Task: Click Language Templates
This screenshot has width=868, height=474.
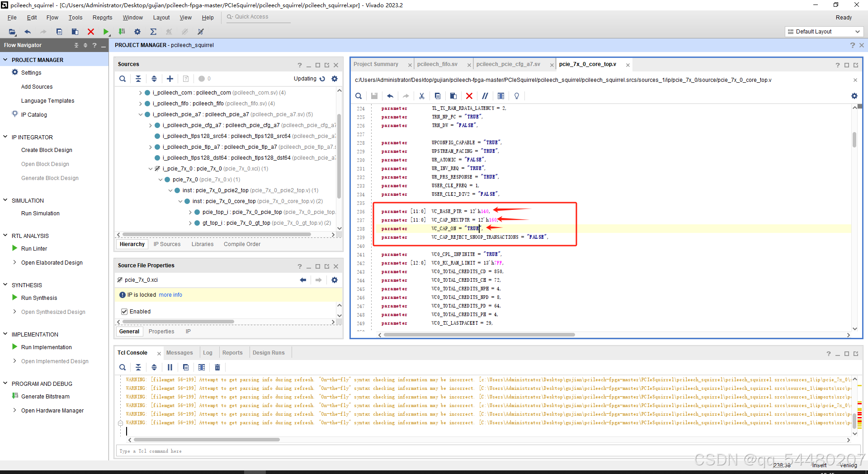Action: pos(47,101)
